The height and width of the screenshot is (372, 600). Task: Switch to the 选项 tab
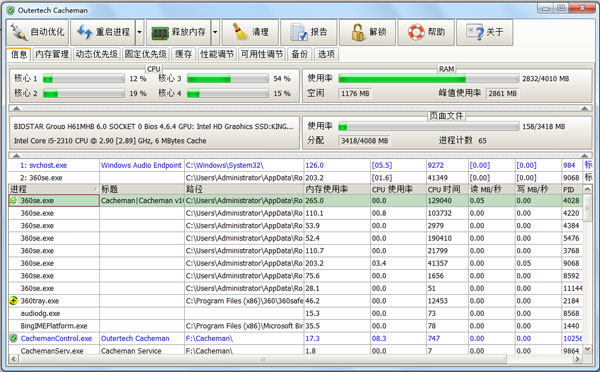coord(326,54)
